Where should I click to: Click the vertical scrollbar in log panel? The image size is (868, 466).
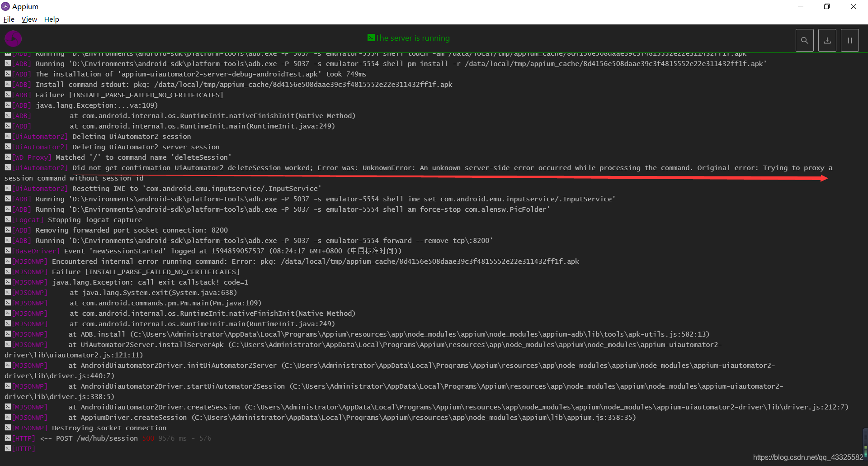pyautogui.click(x=865, y=444)
